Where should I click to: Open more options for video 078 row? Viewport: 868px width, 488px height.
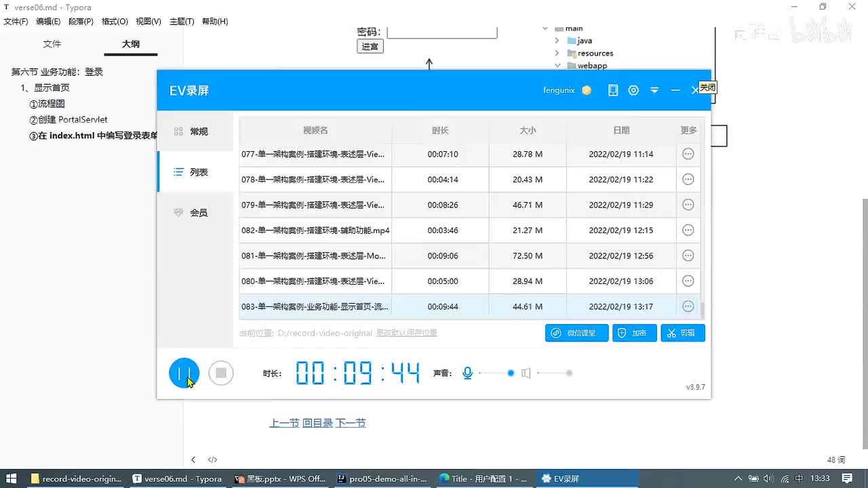[688, 180]
